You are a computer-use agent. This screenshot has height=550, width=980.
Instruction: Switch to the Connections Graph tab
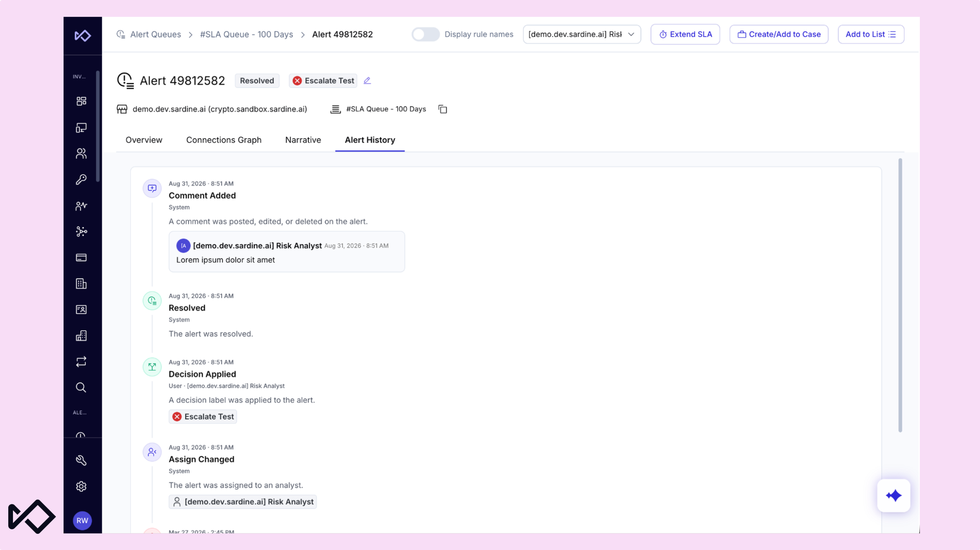point(224,140)
